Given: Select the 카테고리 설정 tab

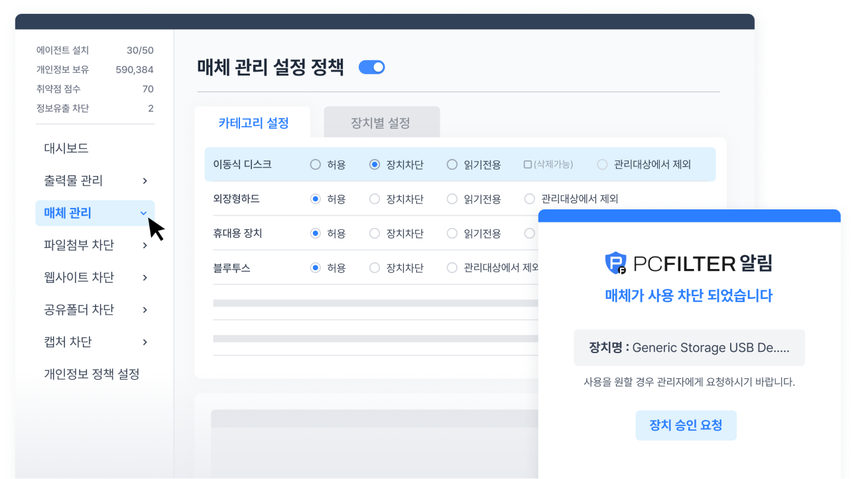Looking at the screenshot, I should (252, 122).
